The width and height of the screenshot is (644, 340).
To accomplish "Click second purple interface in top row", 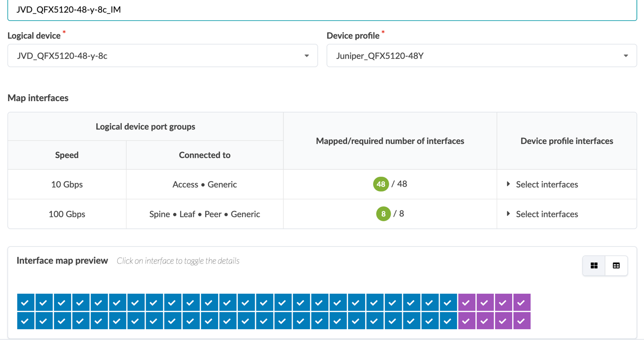I will point(484,303).
